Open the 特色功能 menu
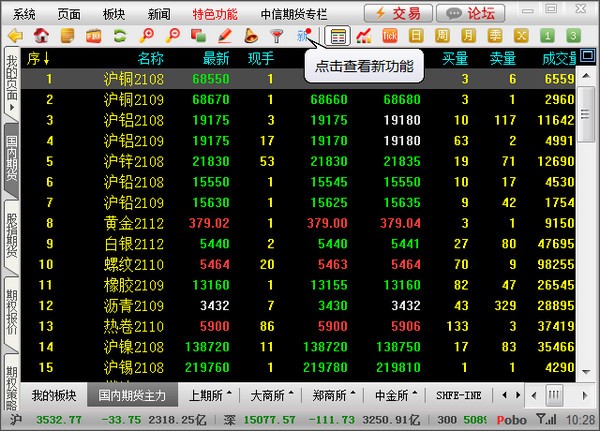 point(215,14)
